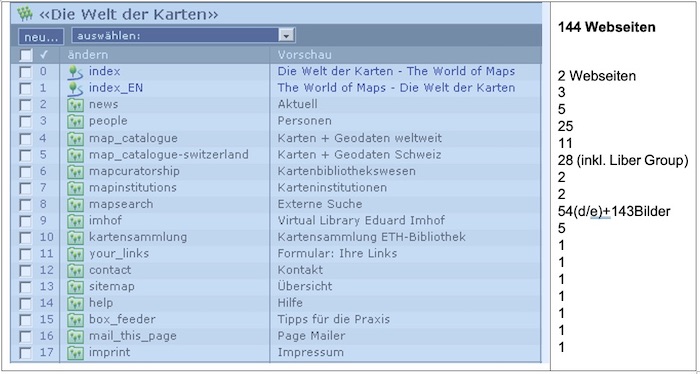Click the Vorschau column header

(304, 55)
